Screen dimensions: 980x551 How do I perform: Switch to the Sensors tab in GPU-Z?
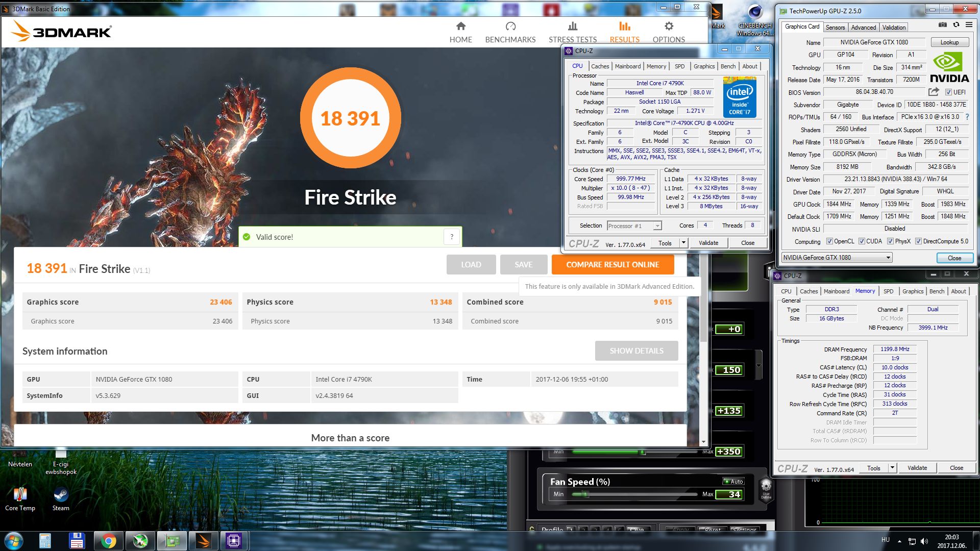835,28
